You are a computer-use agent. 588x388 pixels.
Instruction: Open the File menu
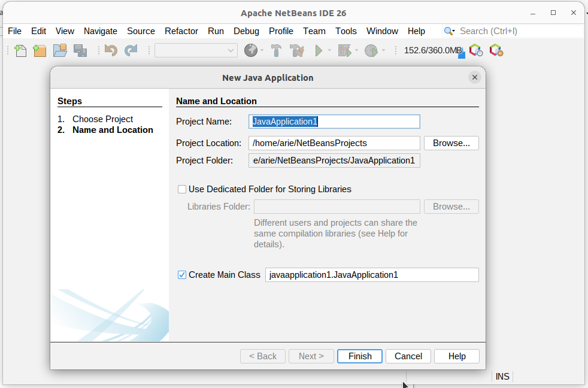click(x=14, y=31)
